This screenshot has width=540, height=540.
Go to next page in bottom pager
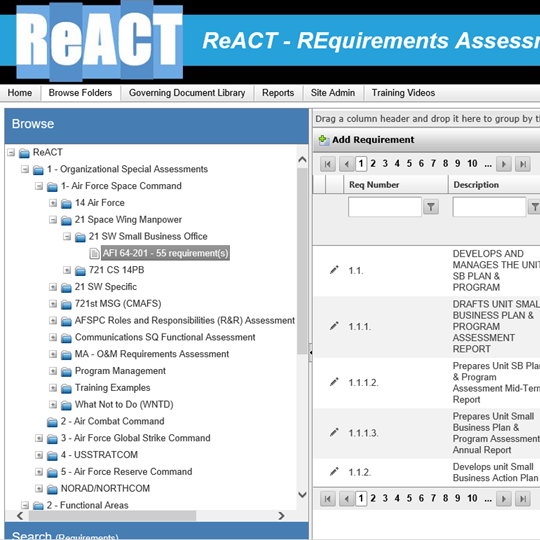503,499
